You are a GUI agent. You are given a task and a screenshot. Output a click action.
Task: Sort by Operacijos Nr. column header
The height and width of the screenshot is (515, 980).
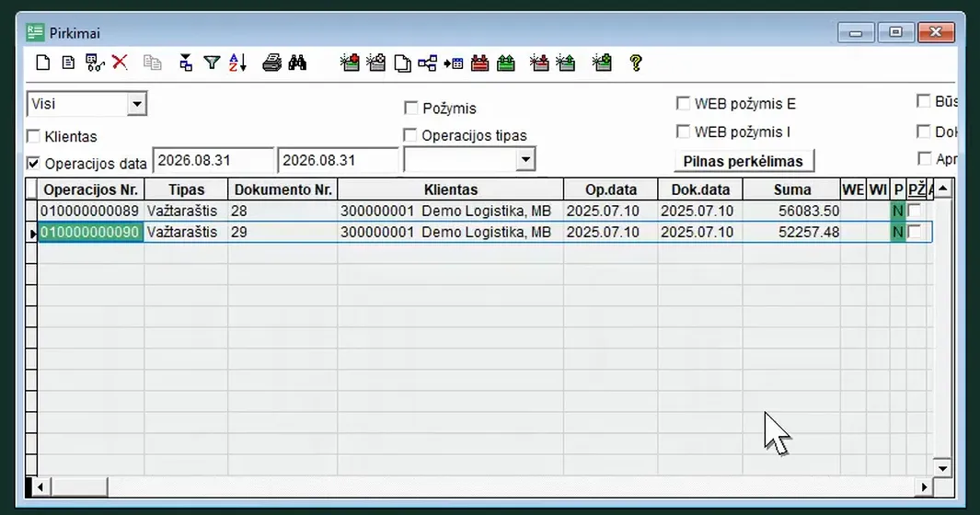pyautogui.click(x=90, y=189)
